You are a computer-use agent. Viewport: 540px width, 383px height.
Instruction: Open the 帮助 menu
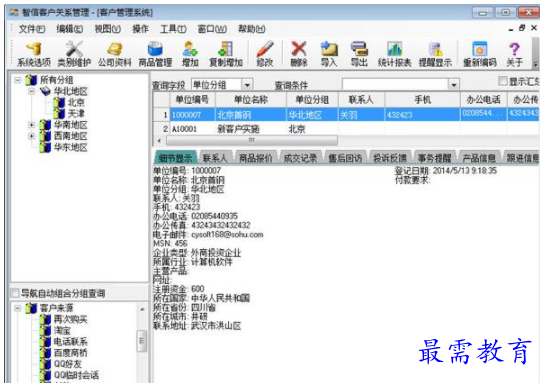tap(252, 29)
